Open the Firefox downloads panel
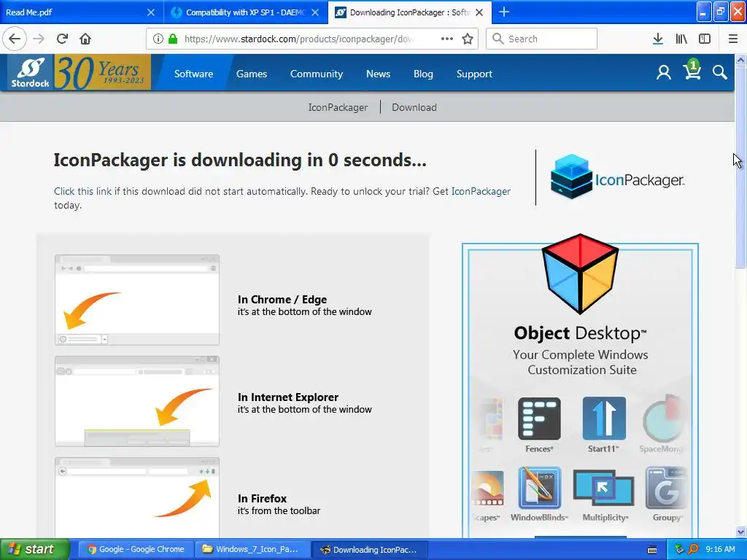This screenshot has height=560, width=747. [x=658, y=39]
